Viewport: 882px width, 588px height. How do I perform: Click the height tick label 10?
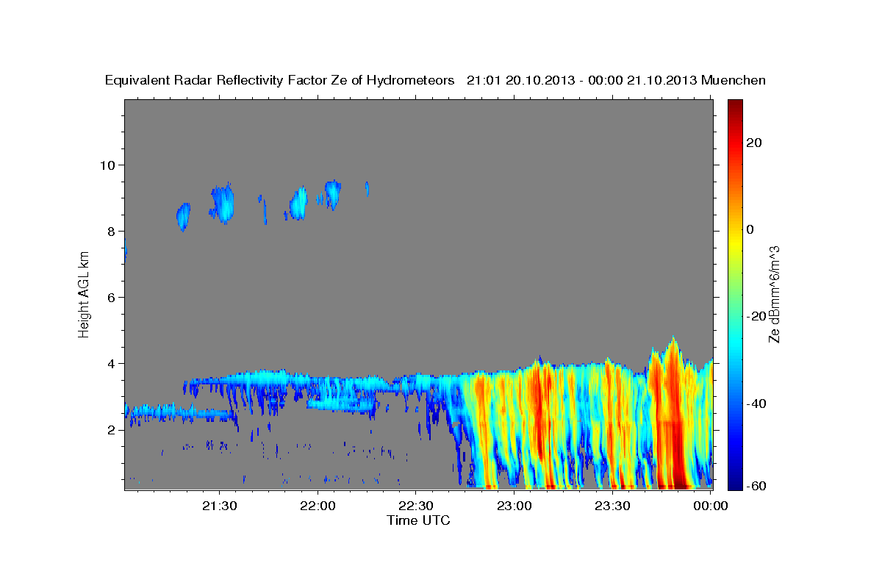(x=107, y=165)
